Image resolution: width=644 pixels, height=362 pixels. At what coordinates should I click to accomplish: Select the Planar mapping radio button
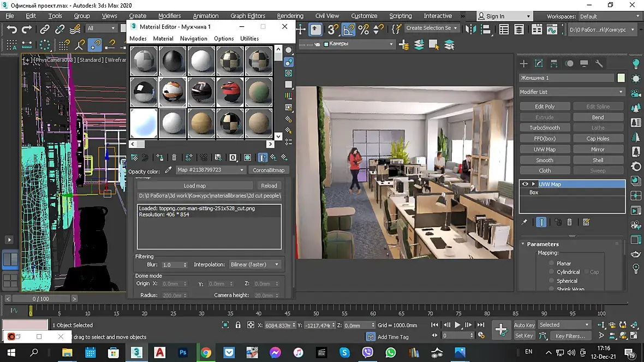point(552,263)
